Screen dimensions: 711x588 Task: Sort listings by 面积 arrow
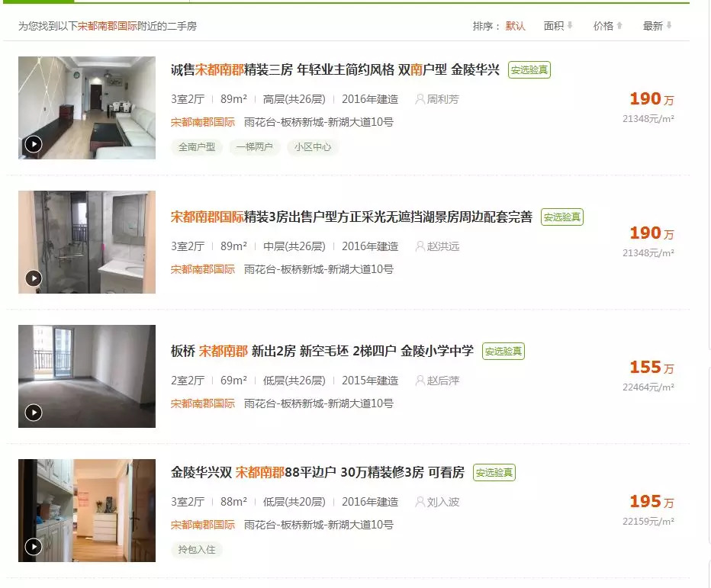(x=570, y=26)
